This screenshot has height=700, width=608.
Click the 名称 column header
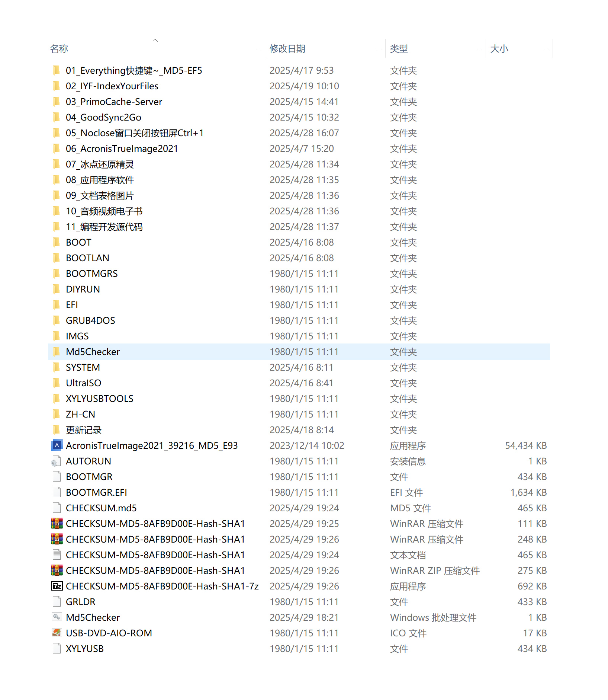point(59,49)
